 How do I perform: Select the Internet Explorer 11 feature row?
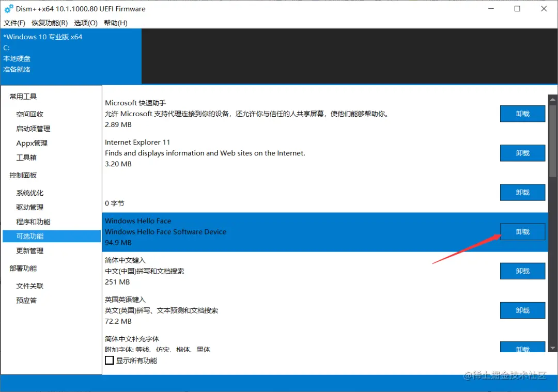tap(324, 153)
